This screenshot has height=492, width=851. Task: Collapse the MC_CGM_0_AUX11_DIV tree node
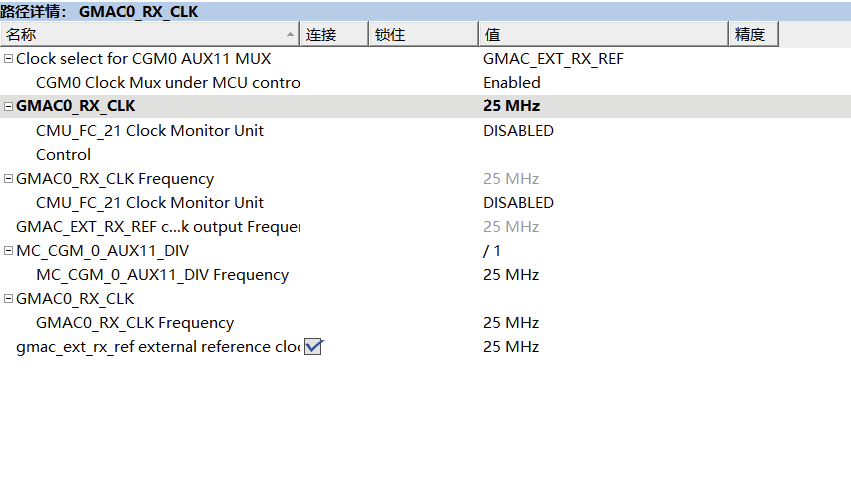point(8,251)
